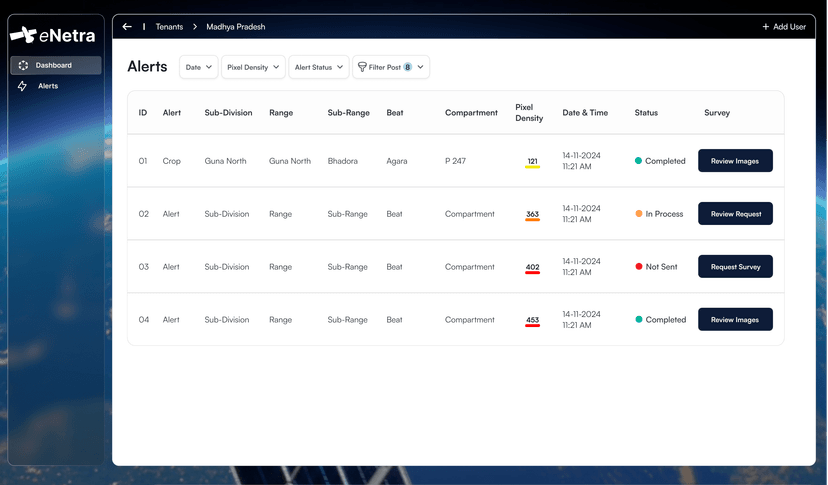This screenshot has height=485, width=828.
Task: Click the Dashboard icon in sidebar
Action: point(23,66)
